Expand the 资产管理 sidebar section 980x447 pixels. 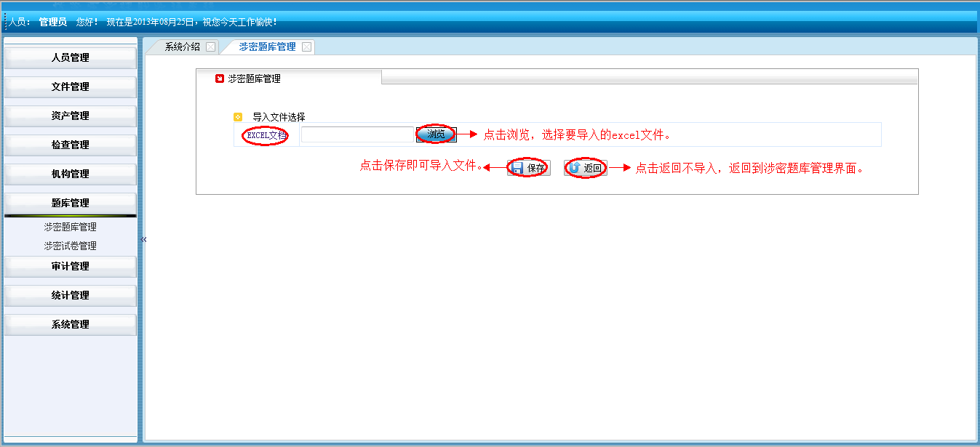[71, 116]
